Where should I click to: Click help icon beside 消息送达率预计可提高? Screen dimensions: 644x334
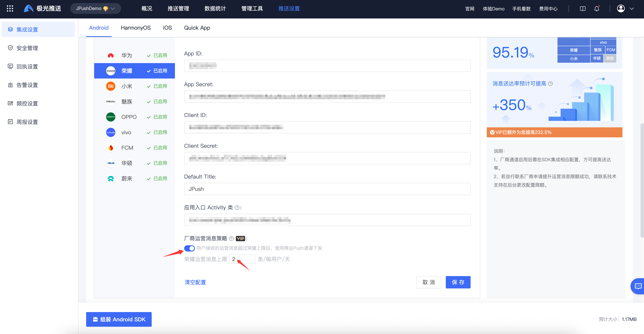click(x=550, y=84)
